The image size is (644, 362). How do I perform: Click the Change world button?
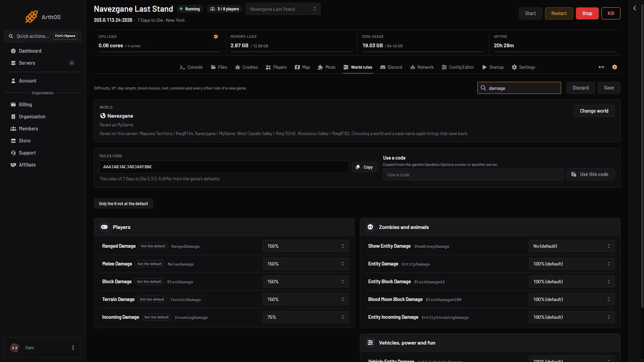coord(594,111)
